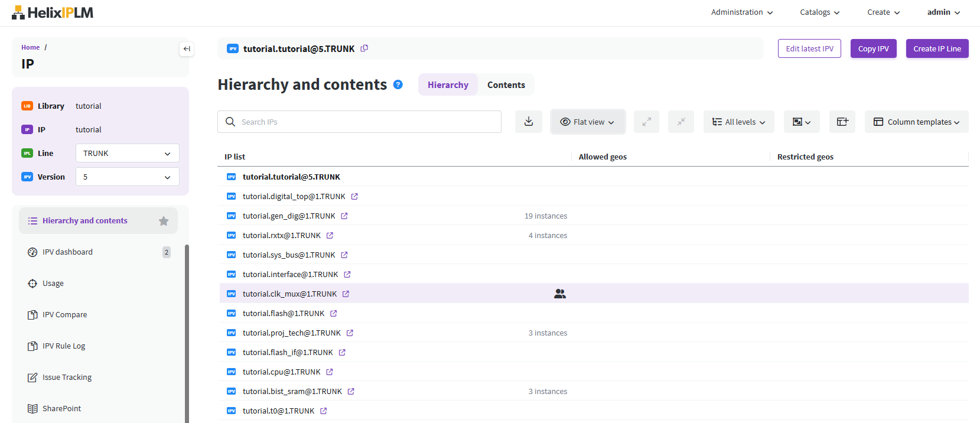This screenshot has height=423, width=980.
Task: Open the Version 5 dropdown
Action: click(127, 177)
